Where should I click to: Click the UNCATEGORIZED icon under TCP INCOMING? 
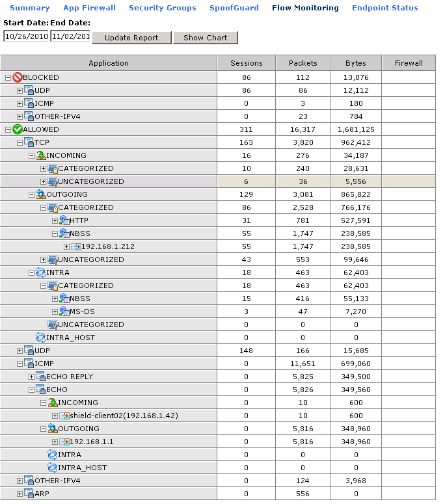click(x=53, y=181)
